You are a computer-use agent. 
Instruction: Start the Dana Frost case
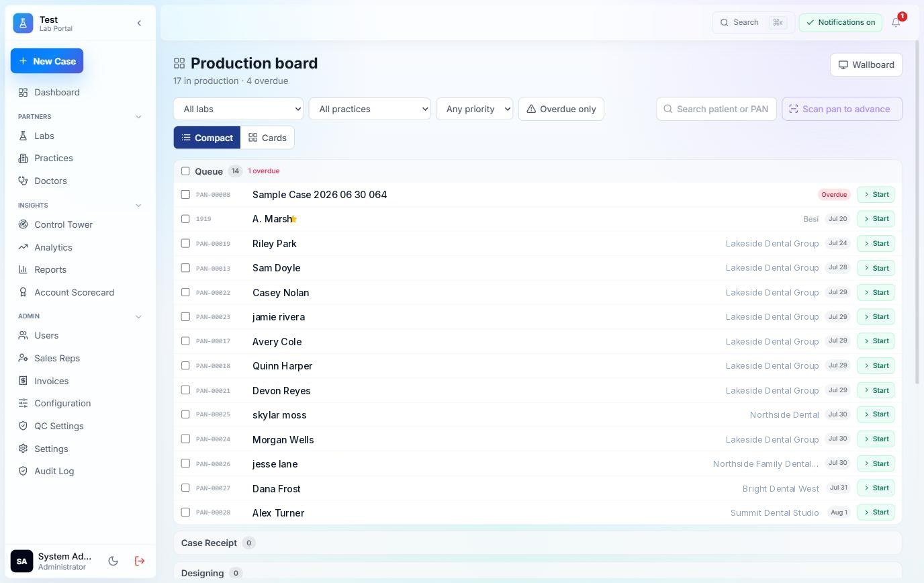point(876,488)
